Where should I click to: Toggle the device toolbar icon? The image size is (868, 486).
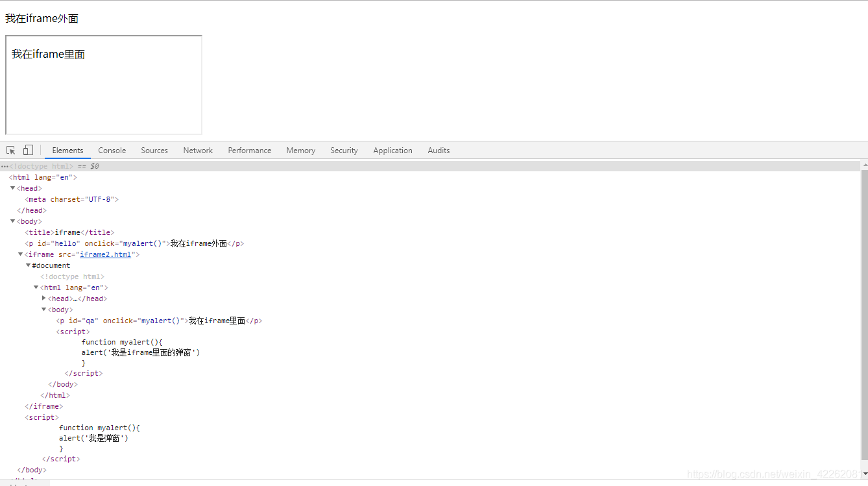(x=28, y=151)
